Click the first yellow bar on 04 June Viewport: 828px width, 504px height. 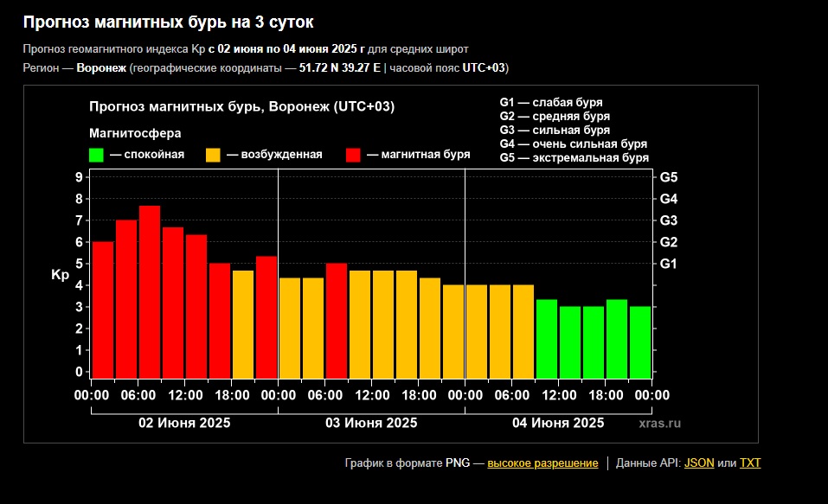click(x=477, y=331)
